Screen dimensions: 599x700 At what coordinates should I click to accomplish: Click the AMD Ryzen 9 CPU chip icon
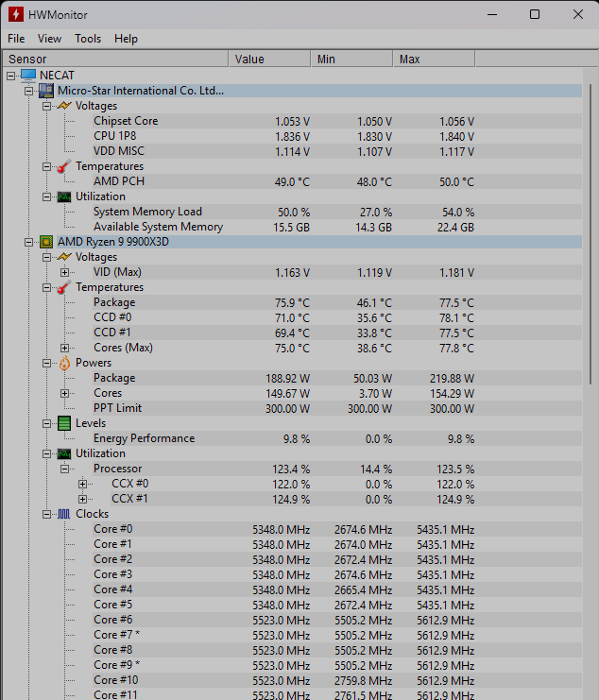tap(46, 242)
